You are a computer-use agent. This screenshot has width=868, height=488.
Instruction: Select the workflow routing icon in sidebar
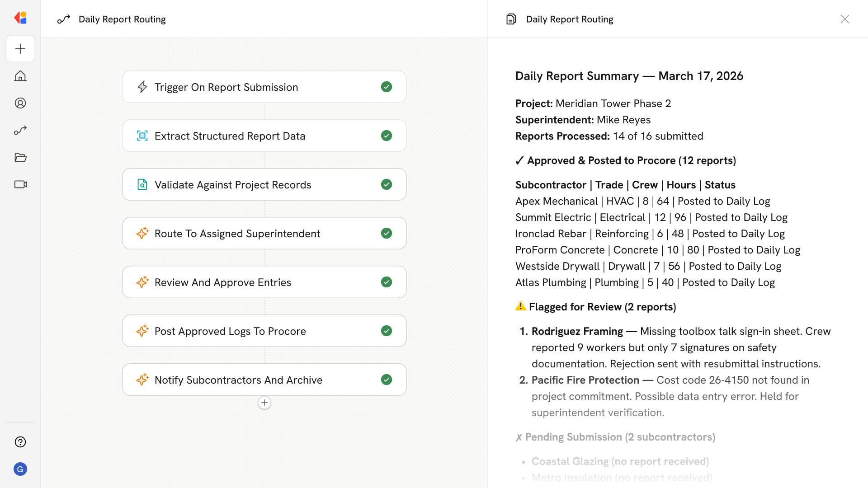pos(20,130)
